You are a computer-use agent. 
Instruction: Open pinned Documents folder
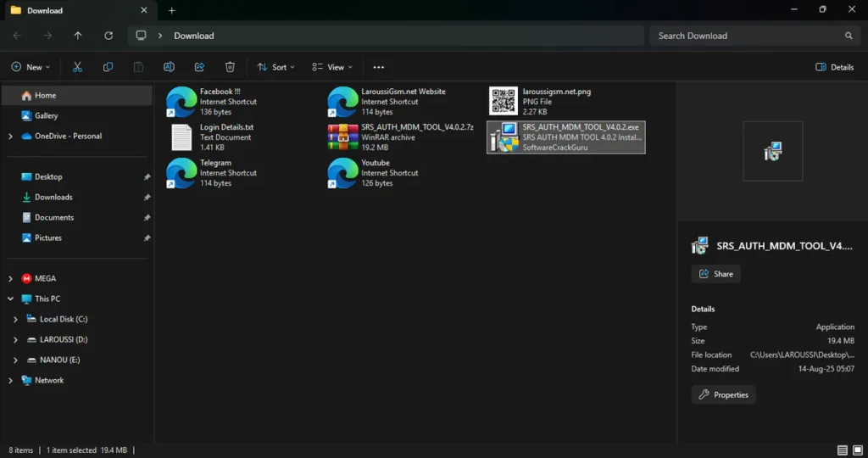point(77,218)
